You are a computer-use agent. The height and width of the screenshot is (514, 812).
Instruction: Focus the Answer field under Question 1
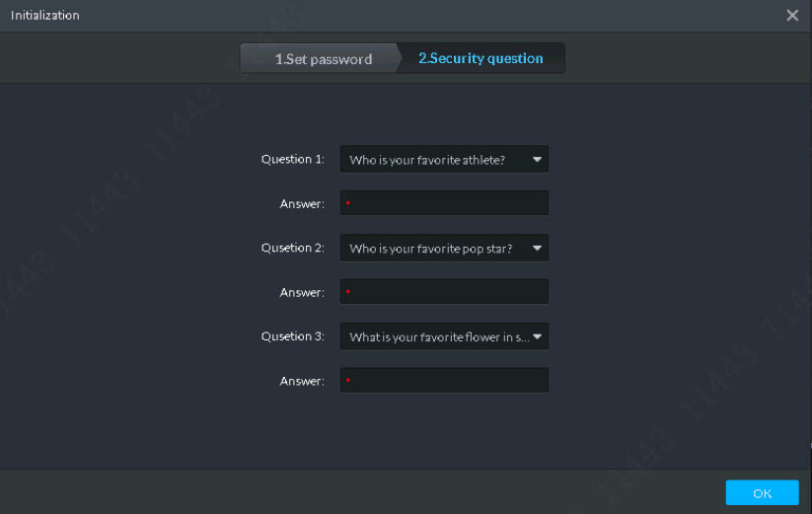[444, 203]
